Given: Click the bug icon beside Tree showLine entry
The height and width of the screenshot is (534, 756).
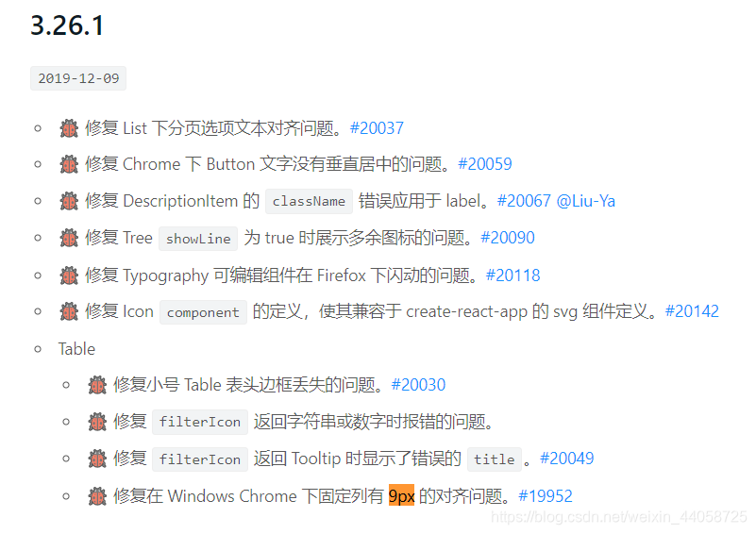Looking at the screenshot, I should coord(69,238).
